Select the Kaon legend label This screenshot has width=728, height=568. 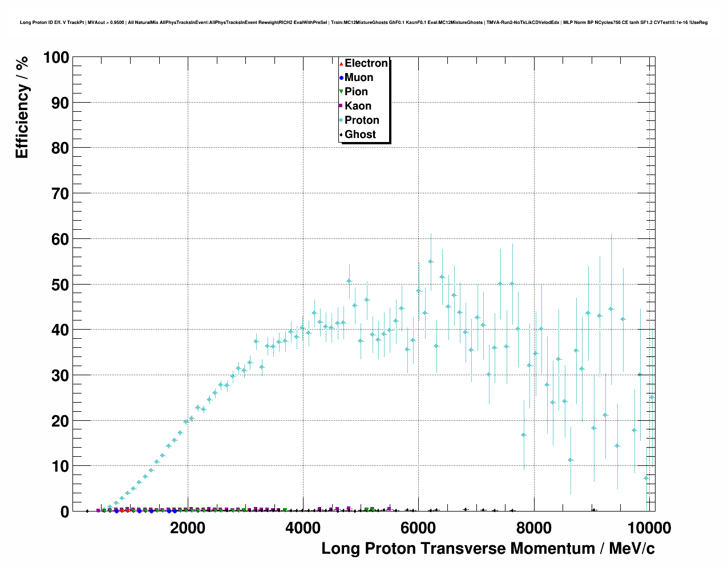point(358,106)
